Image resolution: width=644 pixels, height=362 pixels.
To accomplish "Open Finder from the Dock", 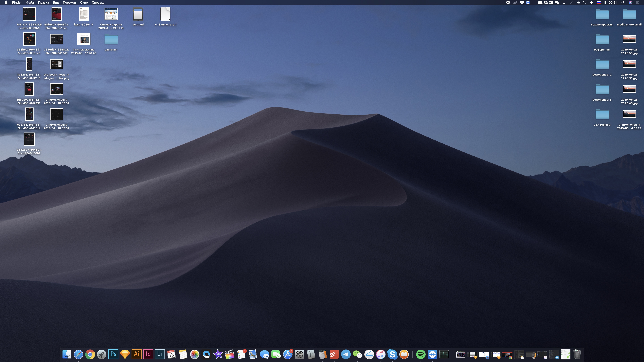I will pos(67,354).
